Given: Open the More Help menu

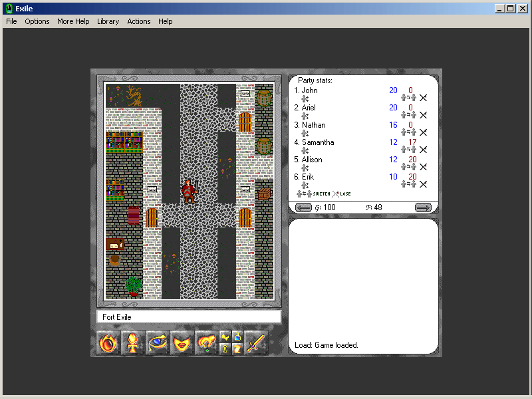Looking at the screenshot, I should pyautogui.click(x=73, y=21).
